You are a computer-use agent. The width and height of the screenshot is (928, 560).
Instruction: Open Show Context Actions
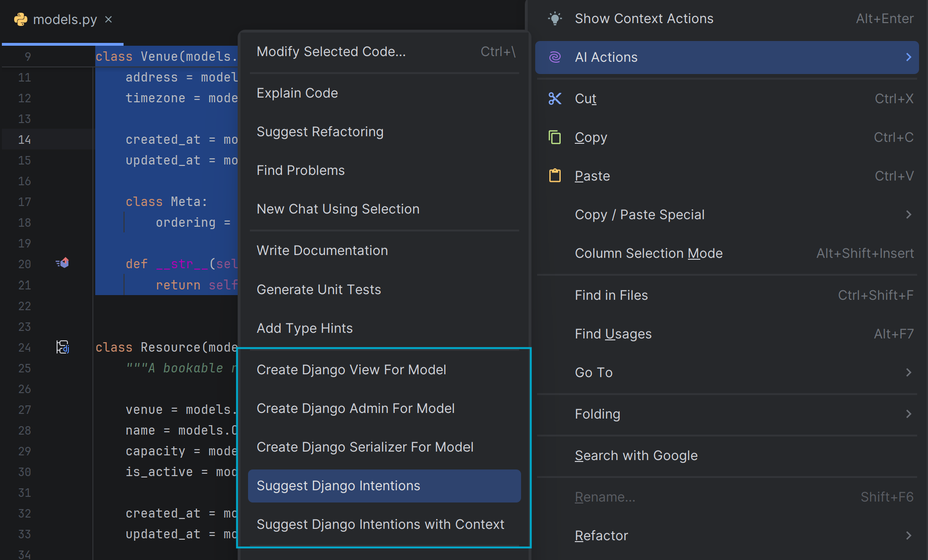click(727, 18)
